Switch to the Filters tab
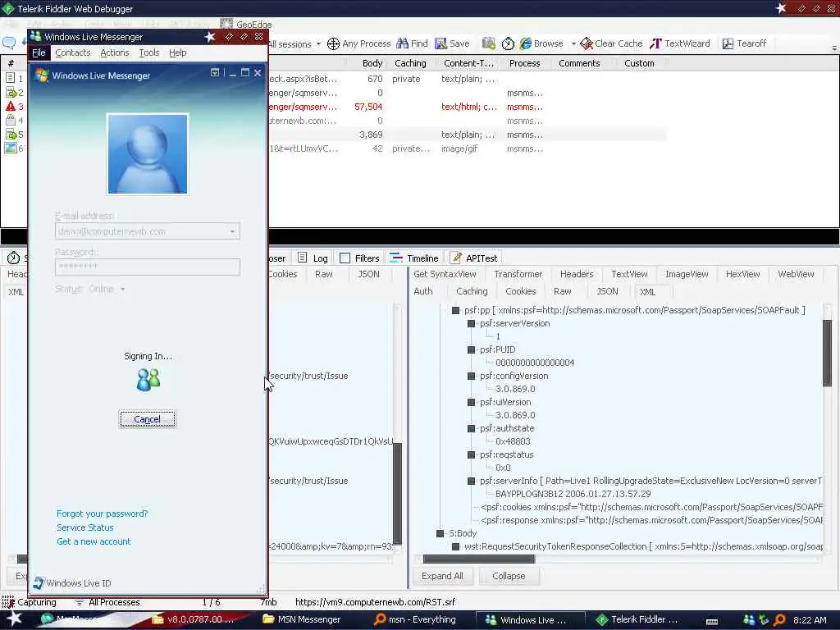This screenshot has width=840, height=630. [359, 258]
